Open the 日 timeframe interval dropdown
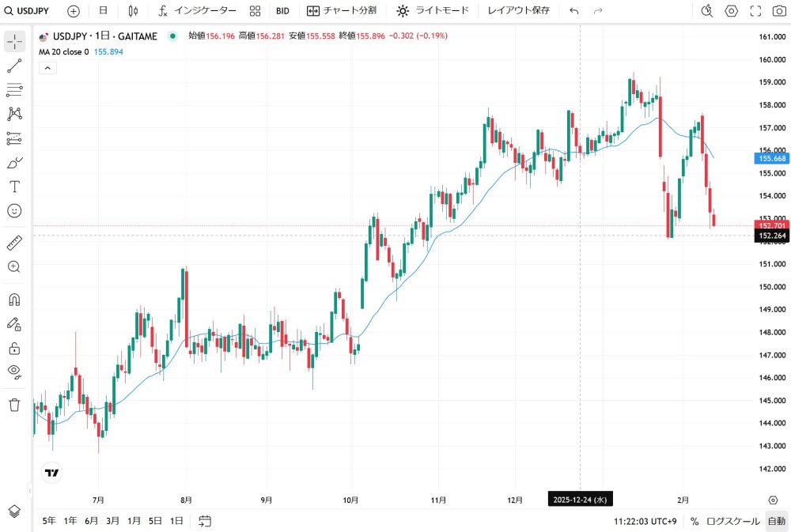Viewport: 791px width, 532px height. [x=103, y=11]
